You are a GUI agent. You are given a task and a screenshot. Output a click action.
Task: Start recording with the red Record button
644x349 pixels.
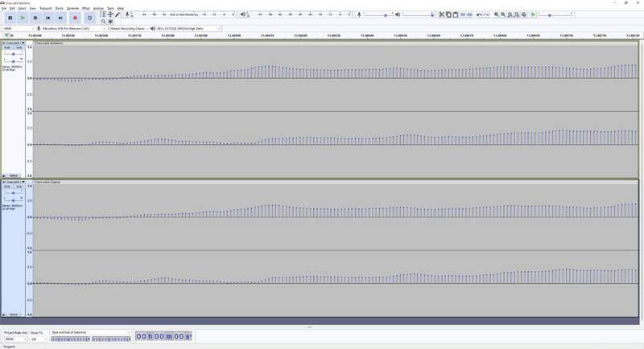click(x=75, y=18)
